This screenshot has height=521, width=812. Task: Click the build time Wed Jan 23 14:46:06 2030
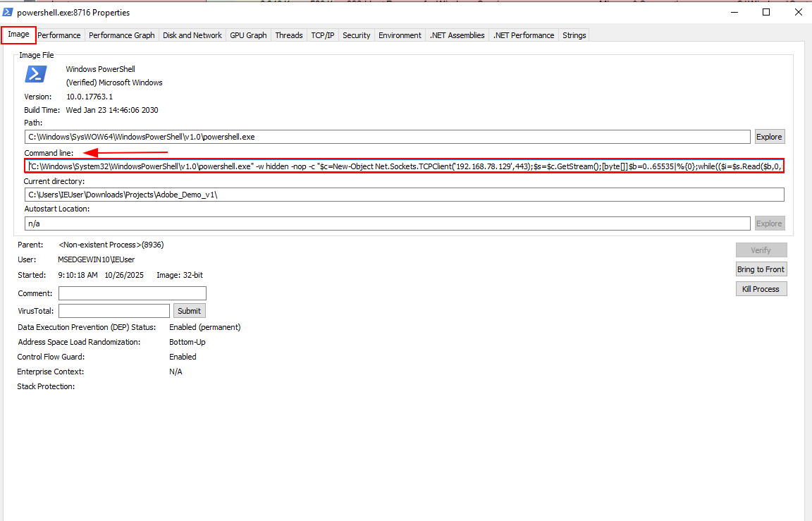(x=112, y=110)
